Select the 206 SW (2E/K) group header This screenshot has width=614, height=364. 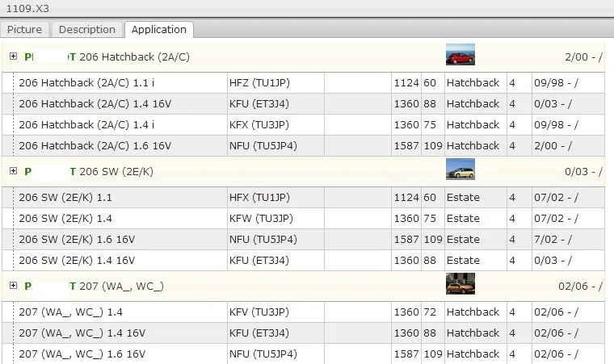pyautogui.click(x=304, y=172)
